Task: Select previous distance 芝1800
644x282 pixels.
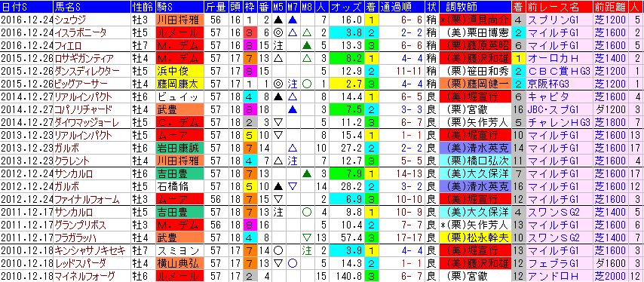Action: 610,122
